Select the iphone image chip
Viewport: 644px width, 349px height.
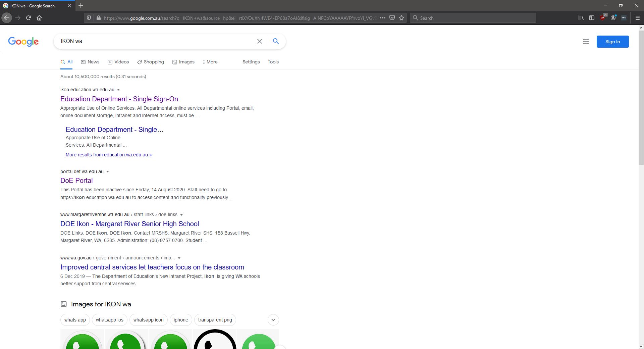click(181, 320)
